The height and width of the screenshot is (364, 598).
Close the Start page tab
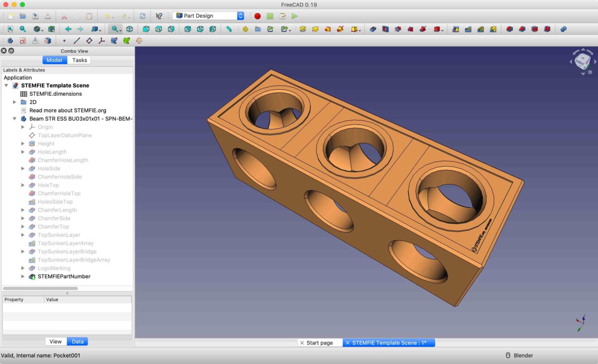click(x=302, y=343)
